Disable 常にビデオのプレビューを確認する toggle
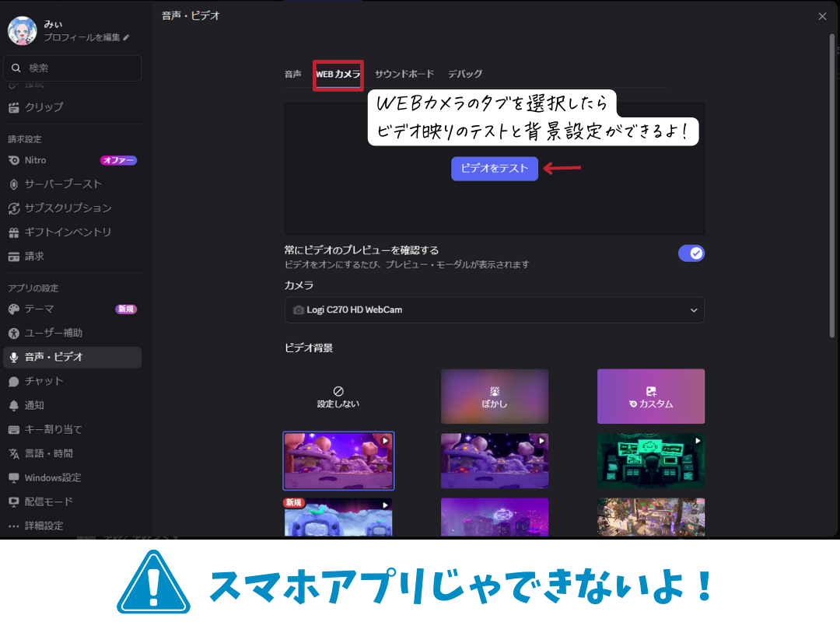Image resolution: width=840 pixels, height=622 pixels. (x=691, y=253)
